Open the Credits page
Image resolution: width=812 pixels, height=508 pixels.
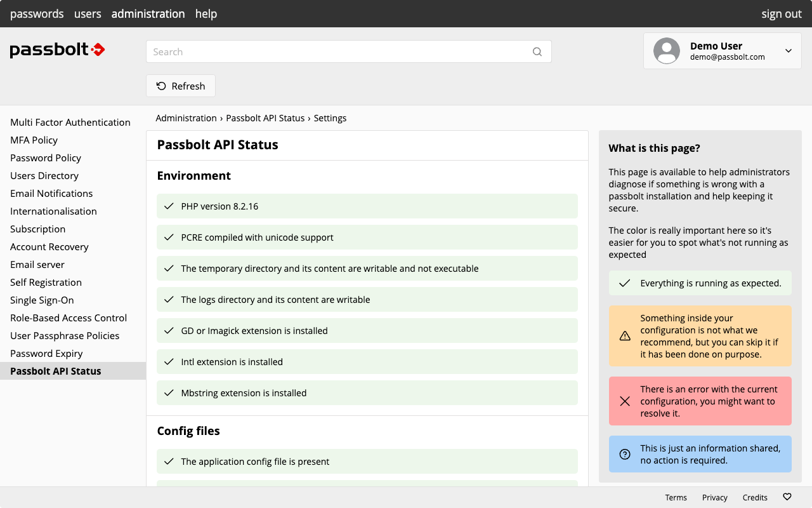(755, 497)
